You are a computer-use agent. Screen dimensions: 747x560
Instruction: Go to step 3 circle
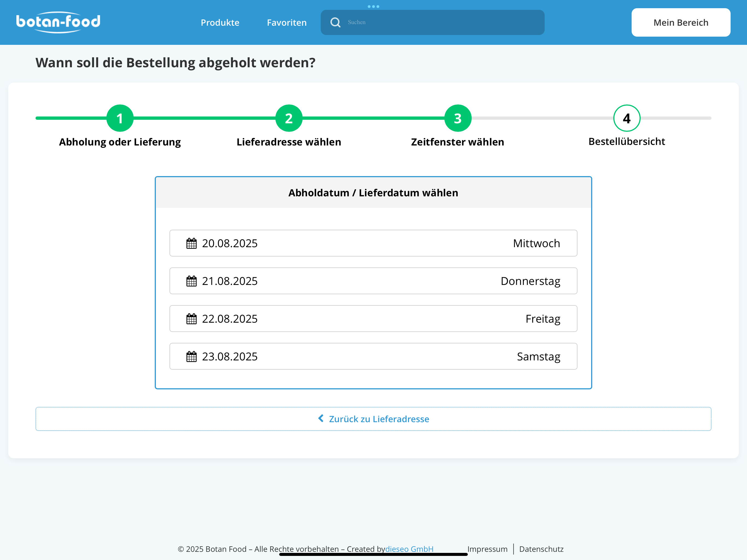pos(458,118)
